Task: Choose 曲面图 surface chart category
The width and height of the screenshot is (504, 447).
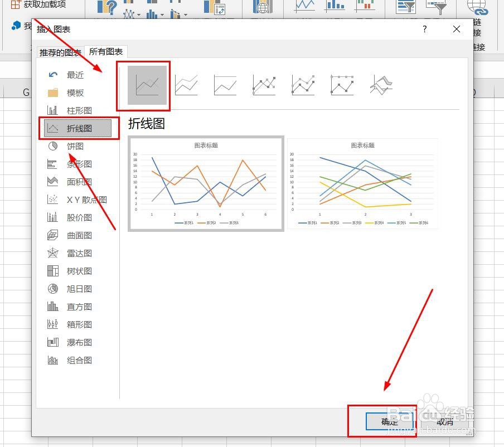Action: pyautogui.click(x=77, y=236)
